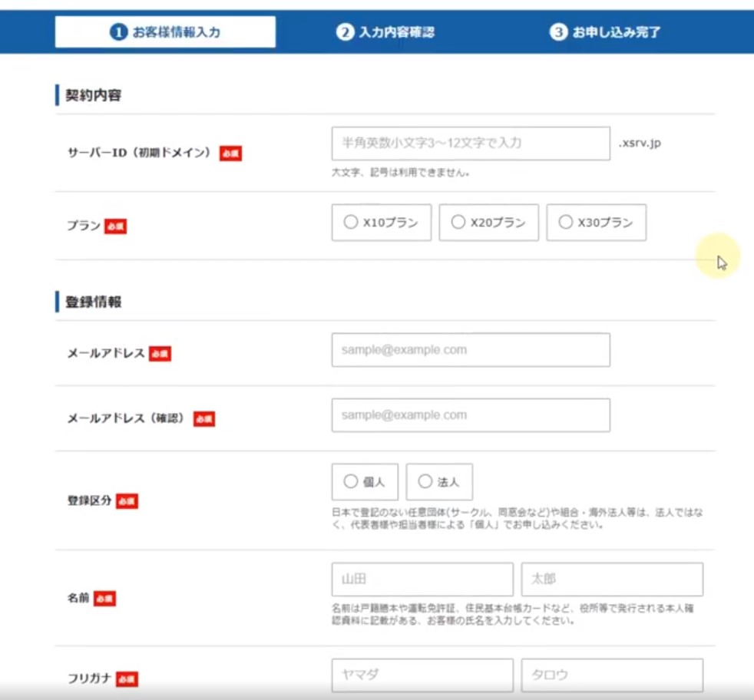Click the 登録区分 field label
This screenshot has height=700, width=754.
[89, 500]
